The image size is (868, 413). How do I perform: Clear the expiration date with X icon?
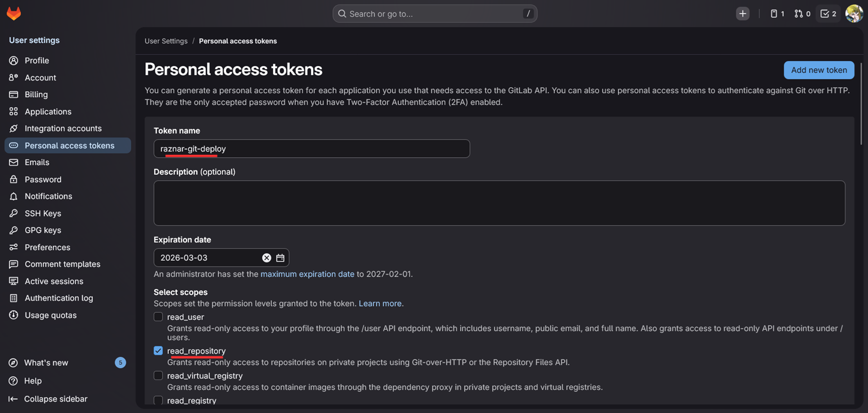tap(267, 258)
